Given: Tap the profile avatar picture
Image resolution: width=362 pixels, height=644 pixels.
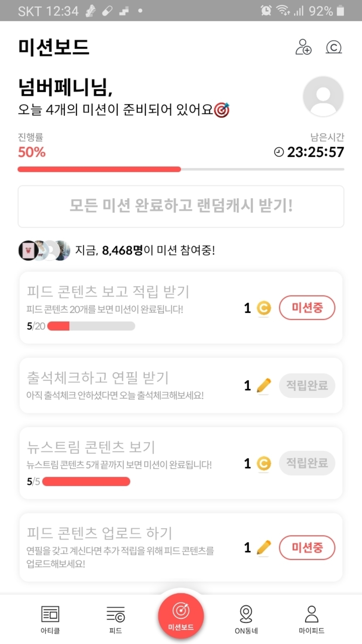Looking at the screenshot, I should [x=323, y=96].
